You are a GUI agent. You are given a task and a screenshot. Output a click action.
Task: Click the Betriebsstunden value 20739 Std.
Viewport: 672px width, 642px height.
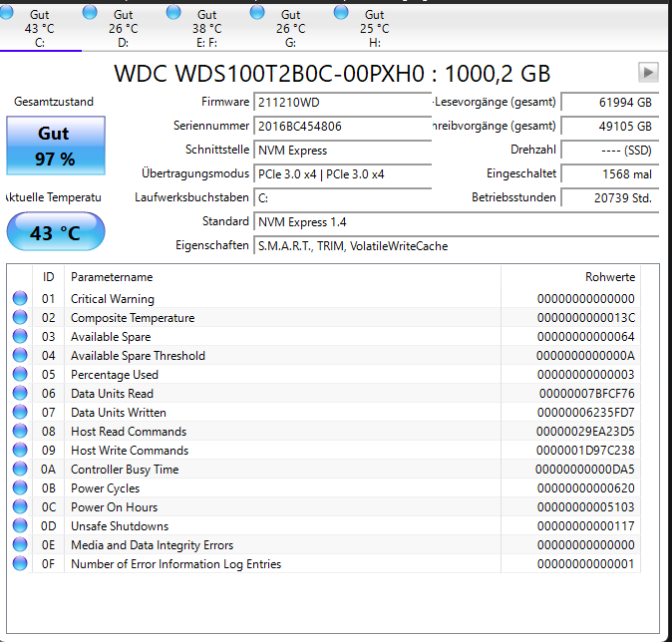(610, 198)
